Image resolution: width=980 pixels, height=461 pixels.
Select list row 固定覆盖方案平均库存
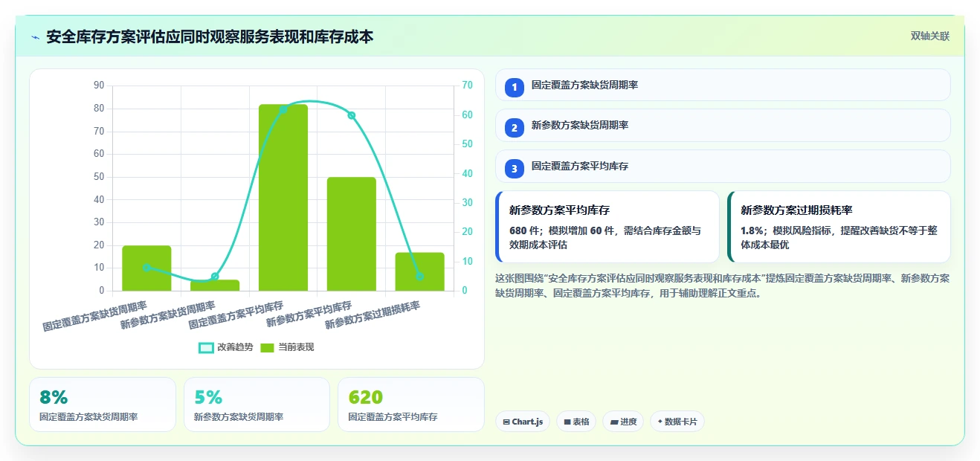pyautogui.click(x=723, y=166)
